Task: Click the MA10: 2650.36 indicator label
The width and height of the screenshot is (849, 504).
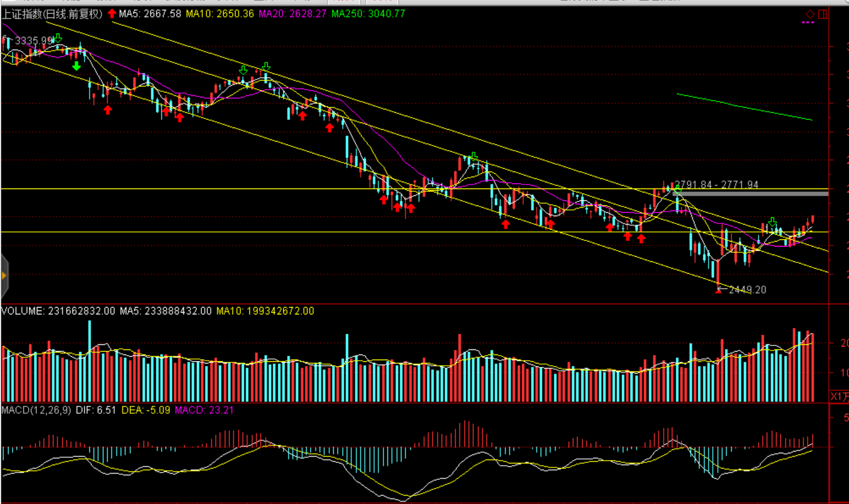Action: pyautogui.click(x=220, y=14)
